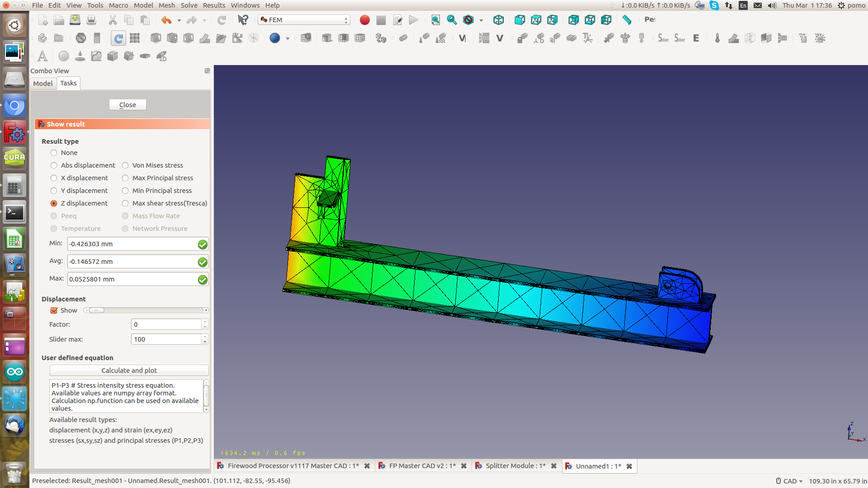Click the measure distance ruler icon

(627, 20)
